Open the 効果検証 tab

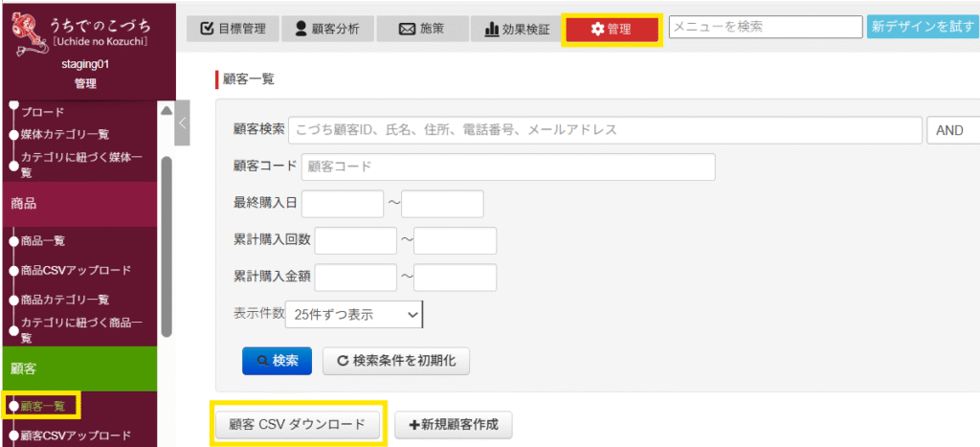pos(517,29)
